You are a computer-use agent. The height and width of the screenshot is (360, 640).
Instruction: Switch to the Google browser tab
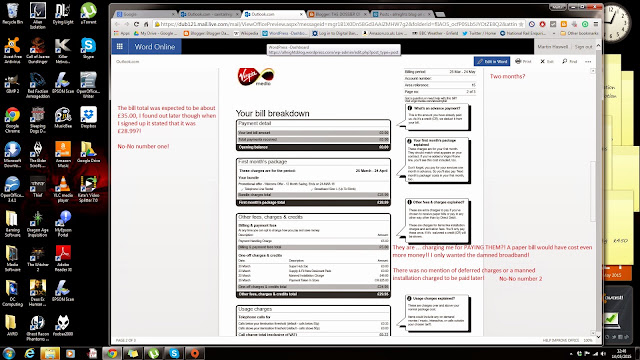(x=145, y=14)
